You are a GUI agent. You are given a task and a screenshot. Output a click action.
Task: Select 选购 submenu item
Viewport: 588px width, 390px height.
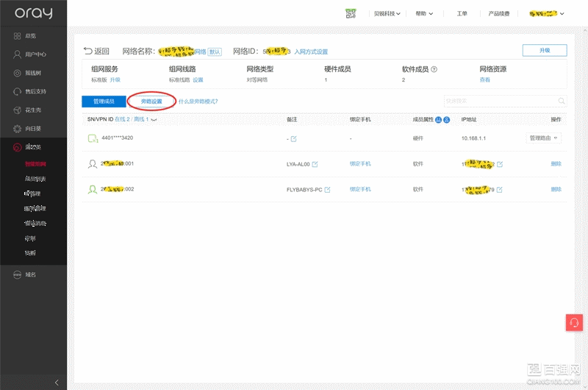coord(30,253)
